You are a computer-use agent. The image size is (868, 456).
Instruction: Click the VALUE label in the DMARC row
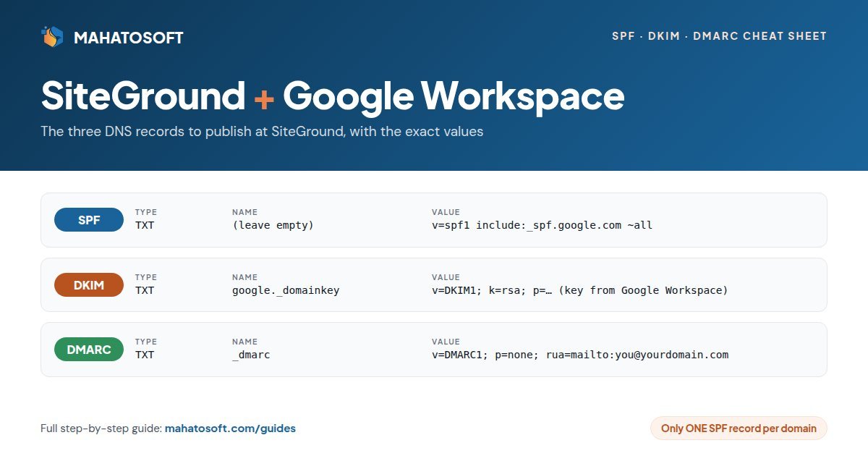[446, 342]
